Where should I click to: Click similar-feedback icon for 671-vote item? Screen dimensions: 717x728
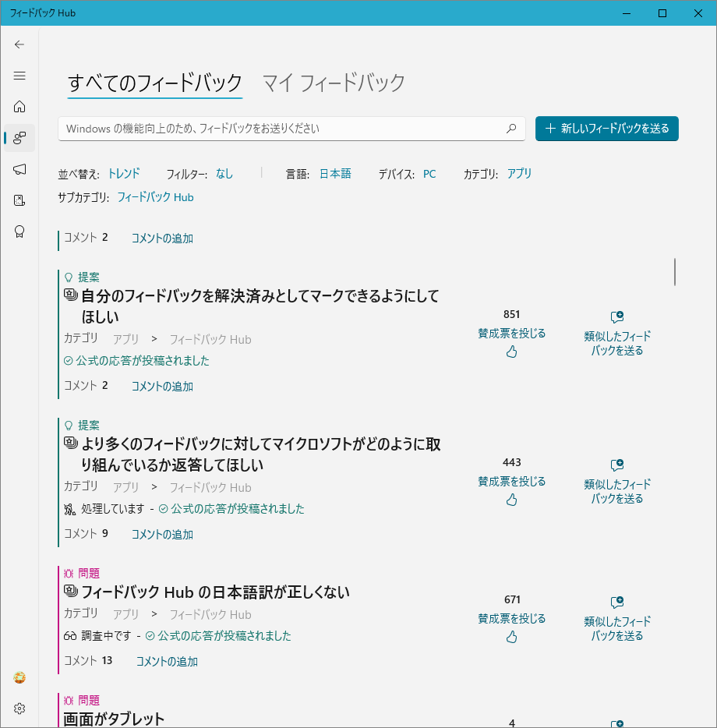617,603
